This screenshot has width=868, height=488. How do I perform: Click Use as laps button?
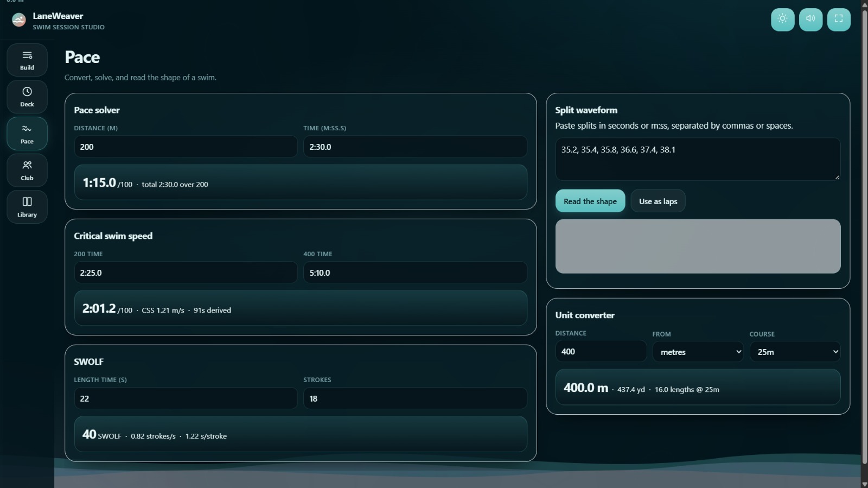[x=658, y=201]
